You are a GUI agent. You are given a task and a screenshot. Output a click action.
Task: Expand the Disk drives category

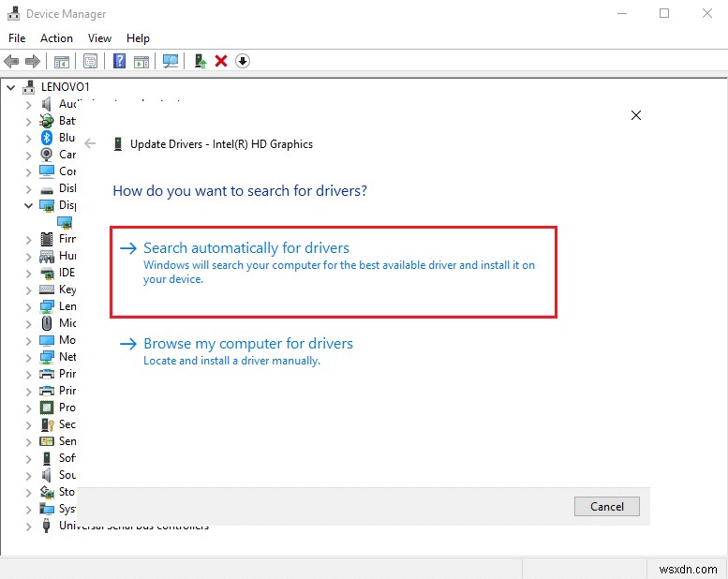tap(29, 189)
